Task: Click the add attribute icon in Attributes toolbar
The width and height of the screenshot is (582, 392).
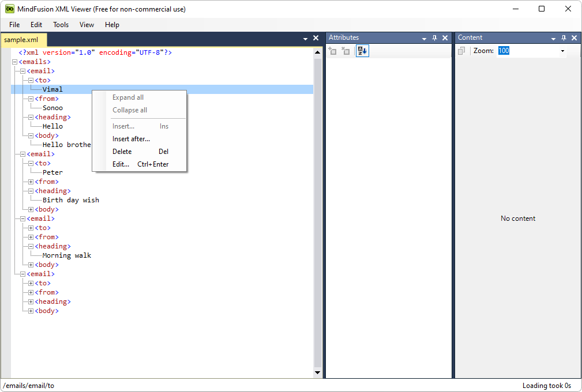Action: (333, 51)
